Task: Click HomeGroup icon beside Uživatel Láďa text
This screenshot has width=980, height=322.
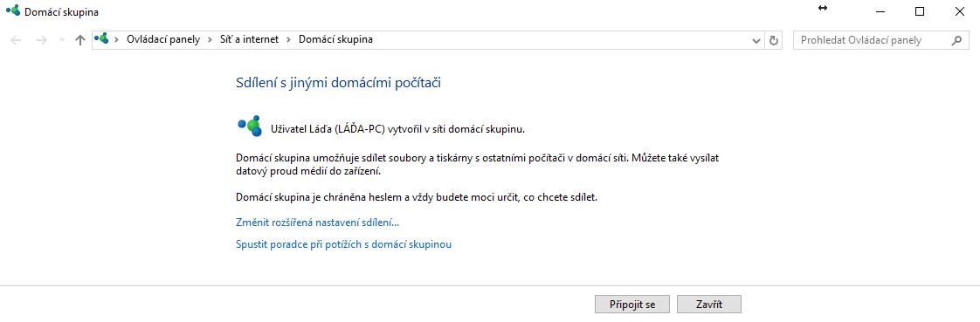Action: click(x=250, y=126)
